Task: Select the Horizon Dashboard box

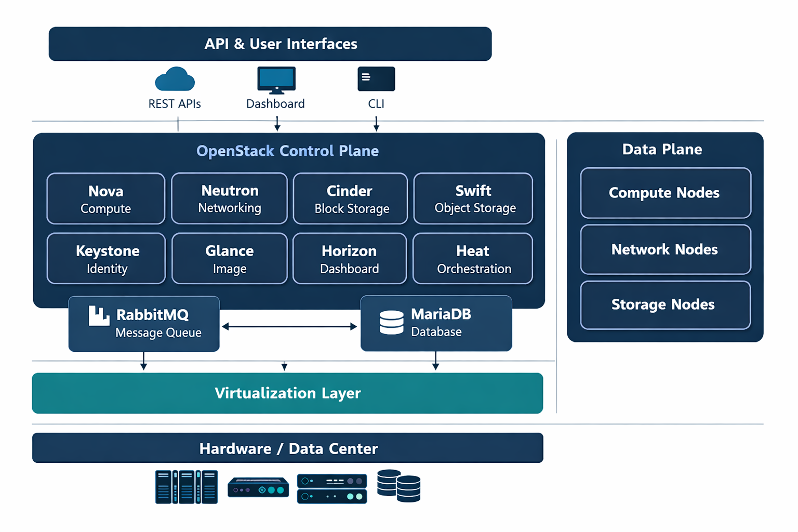Action: [x=350, y=258]
